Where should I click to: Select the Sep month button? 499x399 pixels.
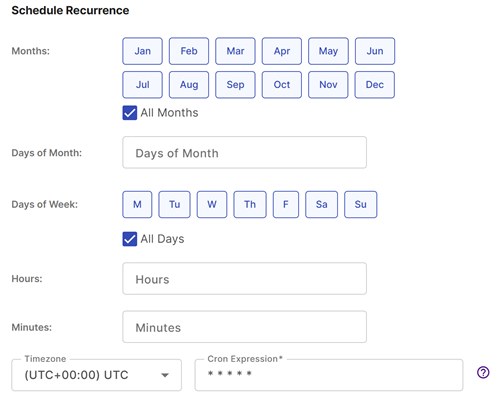click(235, 85)
